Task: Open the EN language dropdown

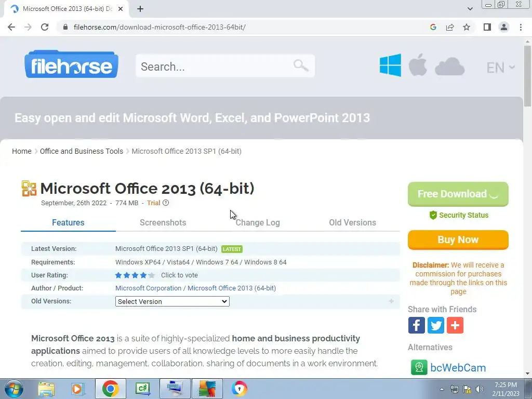Action: click(x=500, y=68)
